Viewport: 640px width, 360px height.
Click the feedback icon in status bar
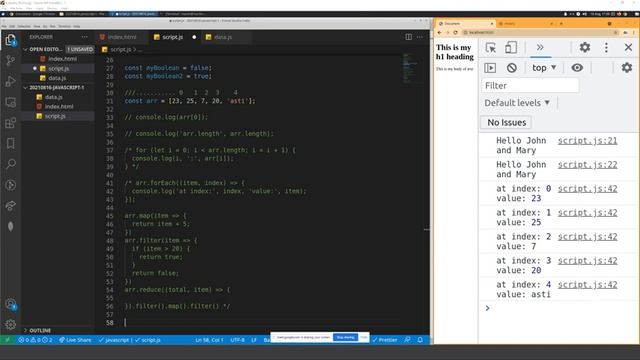407,340
